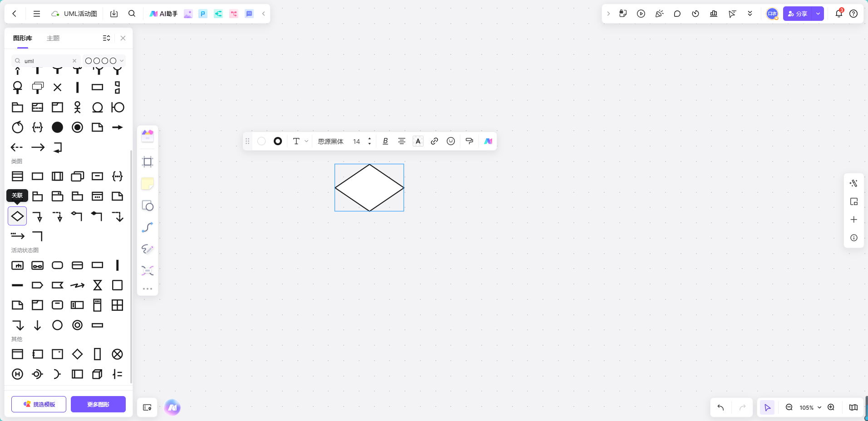Open the comments bubble icon
The height and width of the screenshot is (421, 868).
click(x=677, y=14)
